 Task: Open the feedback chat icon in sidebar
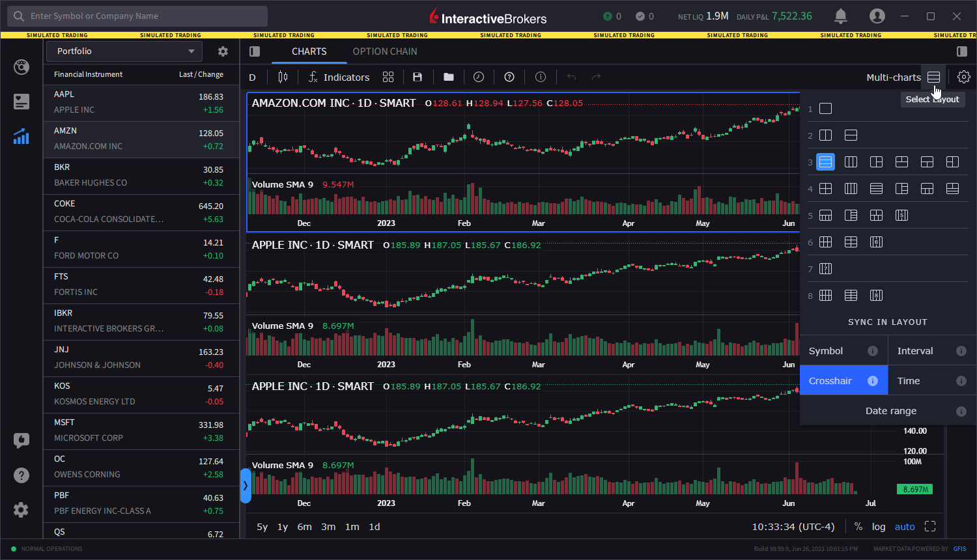click(21, 441)
